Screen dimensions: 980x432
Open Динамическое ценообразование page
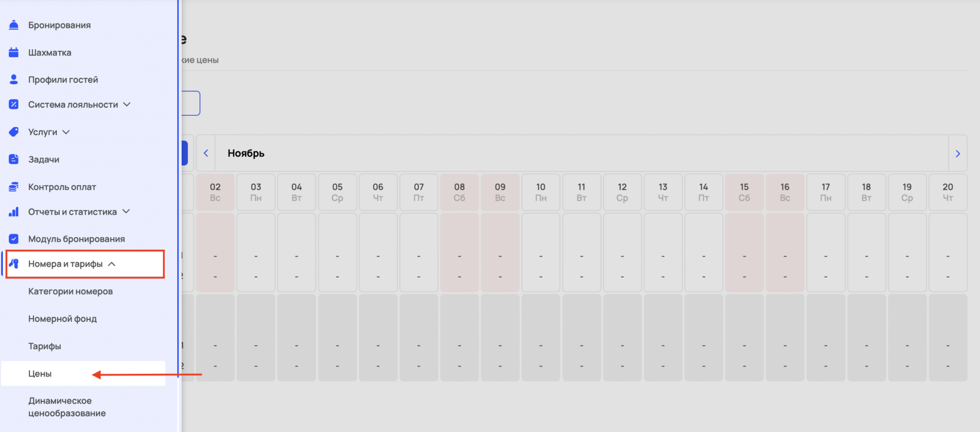pos(67,407)
